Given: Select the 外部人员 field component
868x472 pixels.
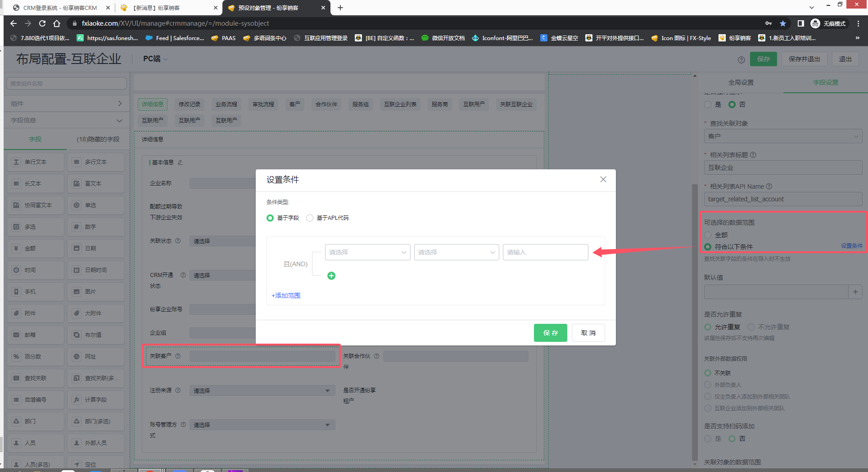Looking at the screenshot, I should [96, 443].
